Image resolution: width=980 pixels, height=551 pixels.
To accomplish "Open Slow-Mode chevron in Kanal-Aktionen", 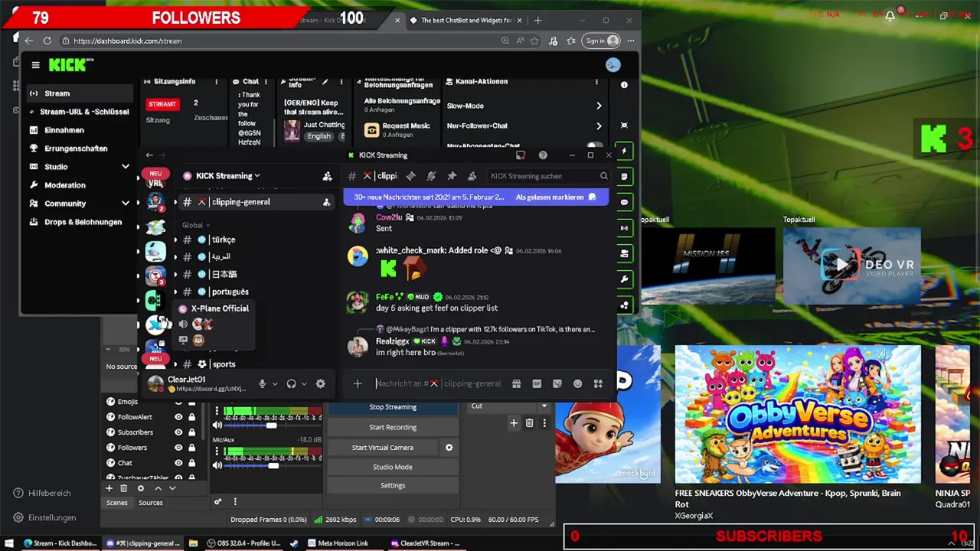I will pyautogui.click(x=599, y=106).
